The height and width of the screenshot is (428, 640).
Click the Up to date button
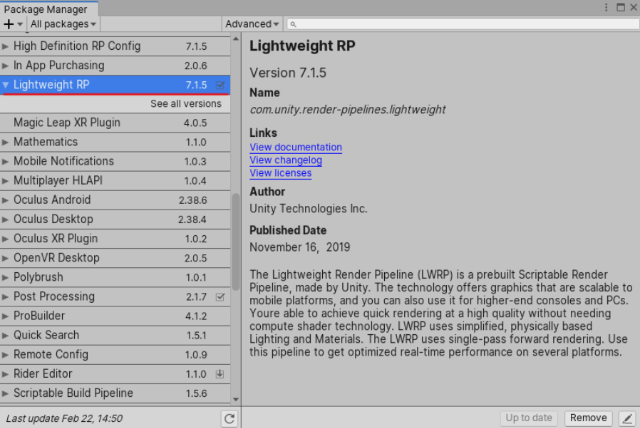pyautogui.click(x=529, y=418)
